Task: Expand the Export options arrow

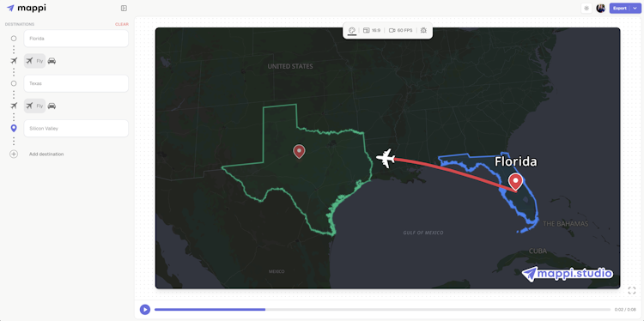Action: [x=635, y=9]
